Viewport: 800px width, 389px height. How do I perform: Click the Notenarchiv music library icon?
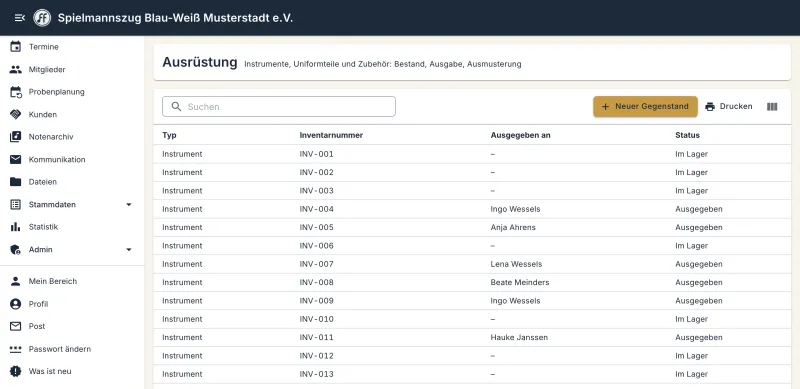pyautogui.click(x=16, y=137)
